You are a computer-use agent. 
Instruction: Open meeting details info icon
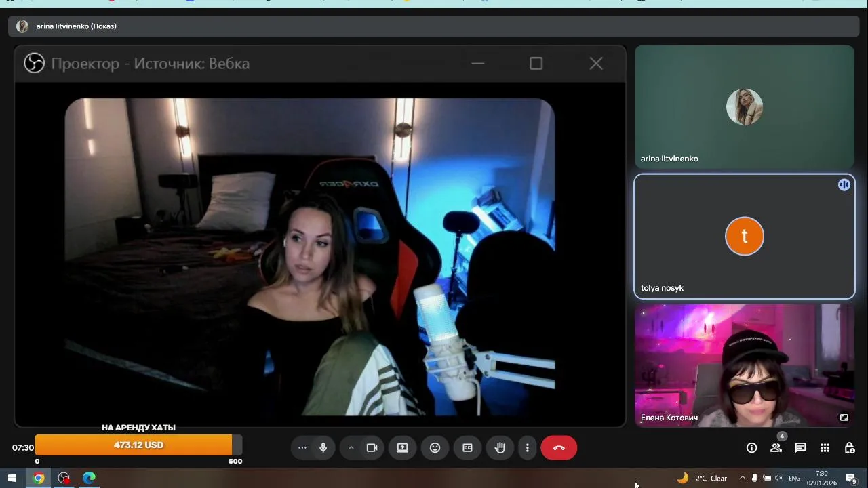tap(751, 448)
